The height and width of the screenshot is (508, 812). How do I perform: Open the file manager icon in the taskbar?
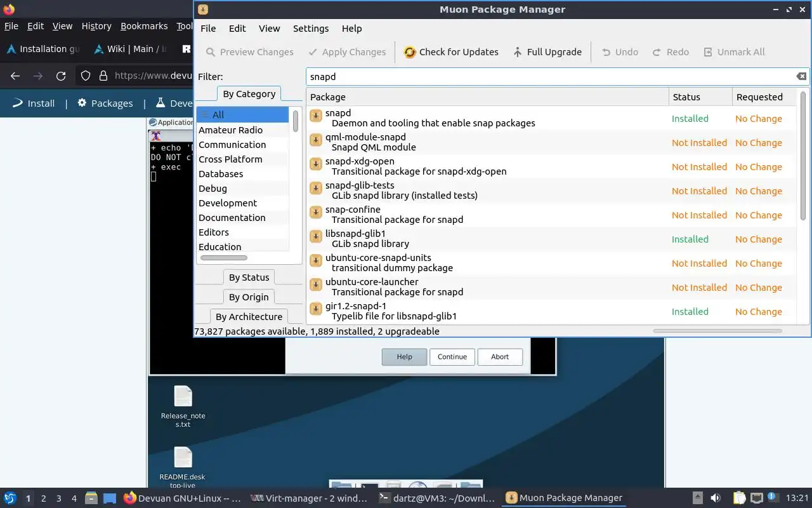tap(91, 498)
